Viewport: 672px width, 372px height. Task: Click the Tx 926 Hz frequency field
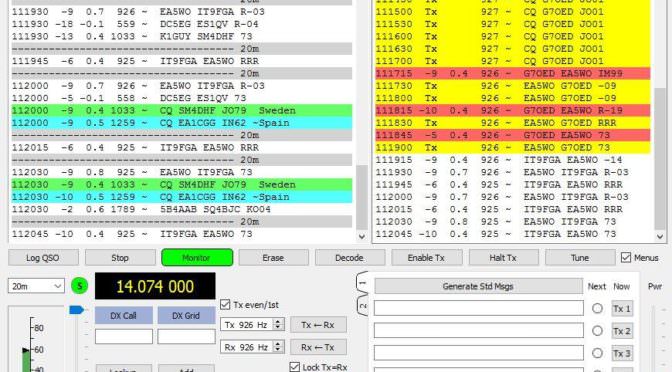(x=247, y=325)
